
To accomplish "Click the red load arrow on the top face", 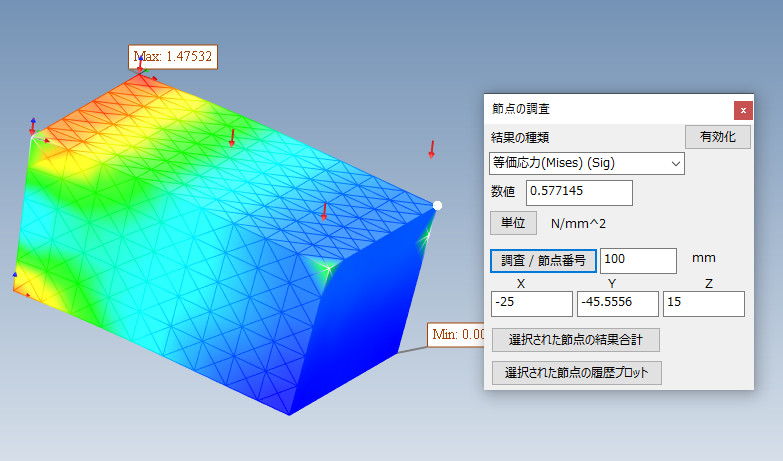I will tap(232, 138).
